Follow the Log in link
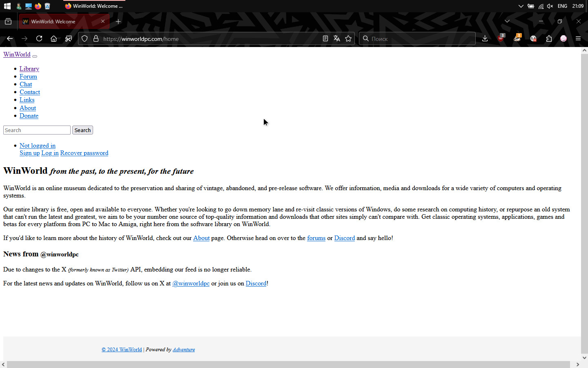The height and width of the screenshot is (368, 588). tap(50, 153)
